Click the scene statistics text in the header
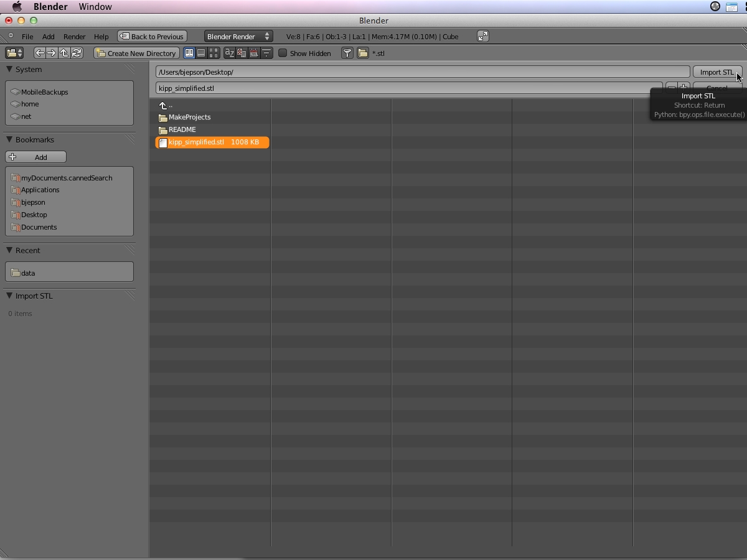The height and width of the screenshot is (560, 747). pos(372,36)
